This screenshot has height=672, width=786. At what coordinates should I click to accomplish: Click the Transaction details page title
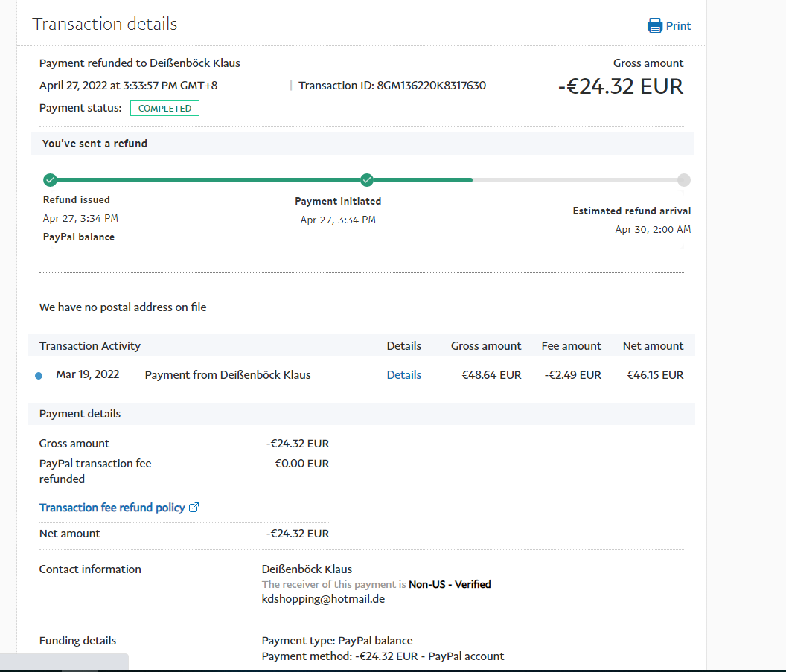(x=105, y=24)
